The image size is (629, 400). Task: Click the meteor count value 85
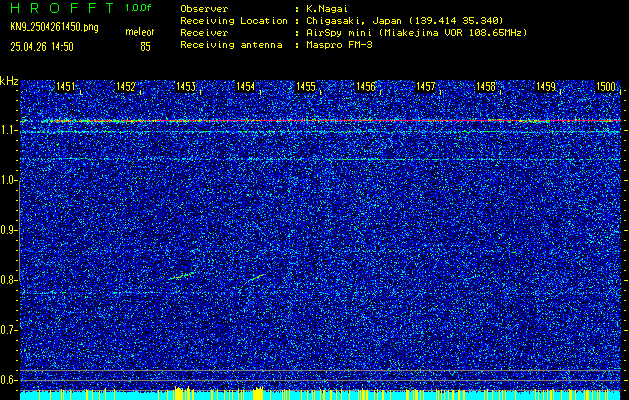pos(145,47)
